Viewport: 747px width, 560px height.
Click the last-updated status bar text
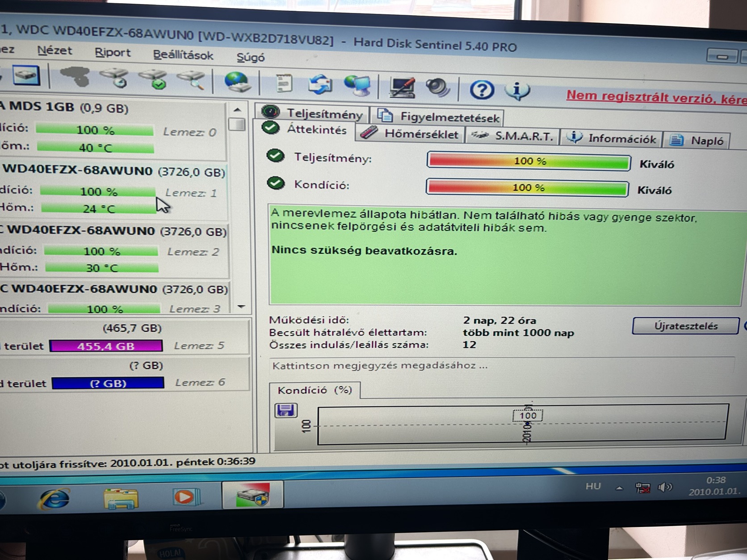pyautogui.click(x=128, y=463)
